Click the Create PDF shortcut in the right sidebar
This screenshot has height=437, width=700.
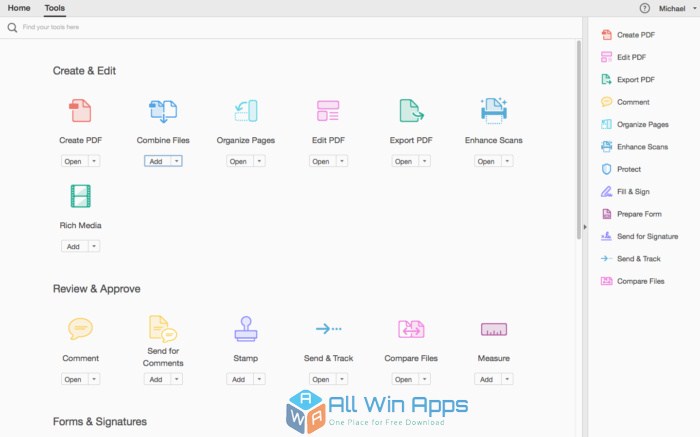point(628,35)
